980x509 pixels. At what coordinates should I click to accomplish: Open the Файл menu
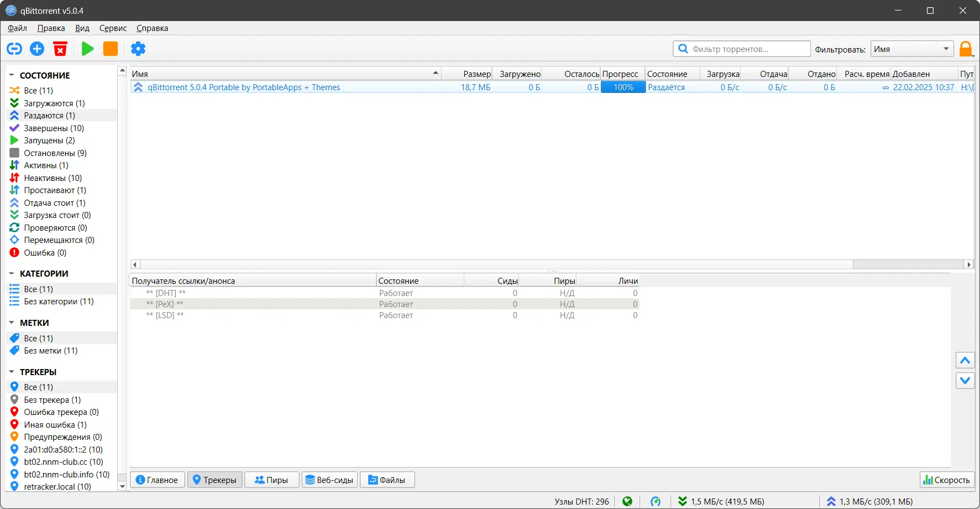coord(17,28)
